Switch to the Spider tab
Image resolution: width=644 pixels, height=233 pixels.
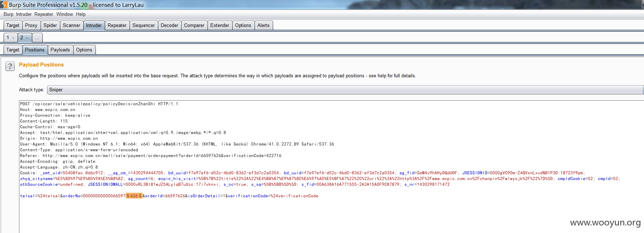[x=50, y=25]
